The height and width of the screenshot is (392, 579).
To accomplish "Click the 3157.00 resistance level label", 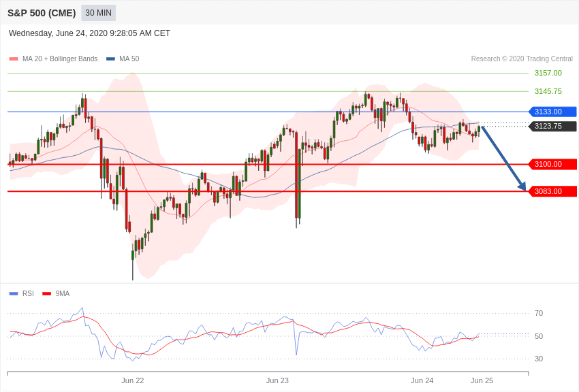I will tap(548, 73).
